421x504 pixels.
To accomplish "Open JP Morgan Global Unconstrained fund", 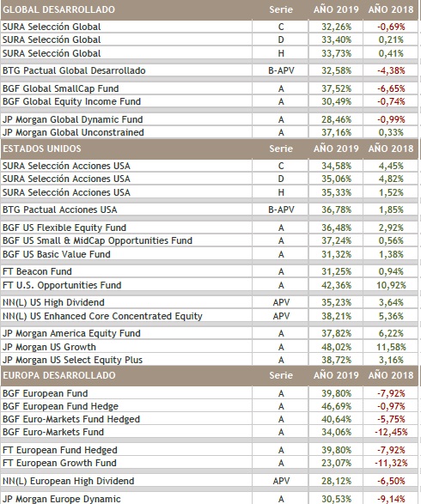I will point(73,132).
